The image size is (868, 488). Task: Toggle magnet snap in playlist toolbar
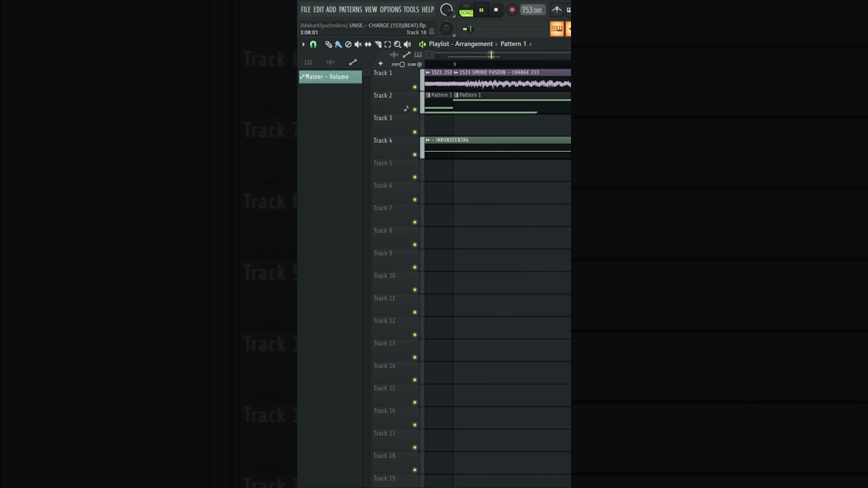313,44
